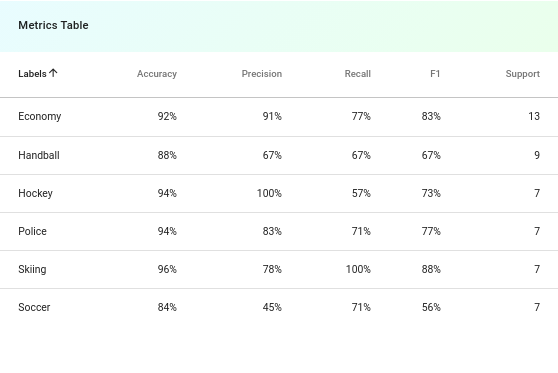The image size is (558, 373).
Task: Sort by the Recall column header
Action: (357, 74)
